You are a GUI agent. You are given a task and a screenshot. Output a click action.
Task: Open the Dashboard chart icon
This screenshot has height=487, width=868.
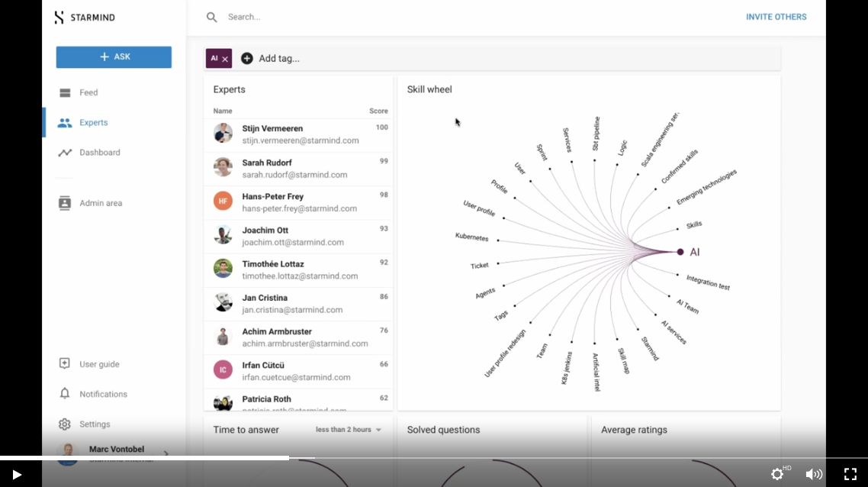pyautogui.click(x=65, y=153)
